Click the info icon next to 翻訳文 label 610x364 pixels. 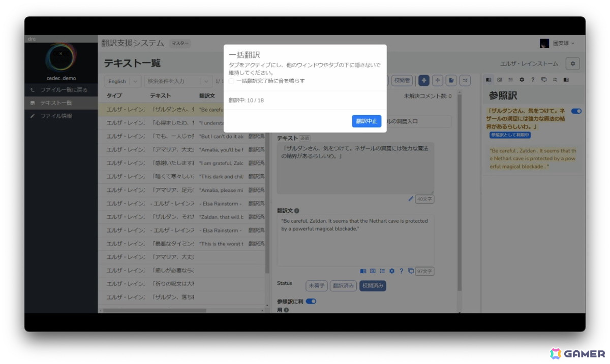[297, 211]
